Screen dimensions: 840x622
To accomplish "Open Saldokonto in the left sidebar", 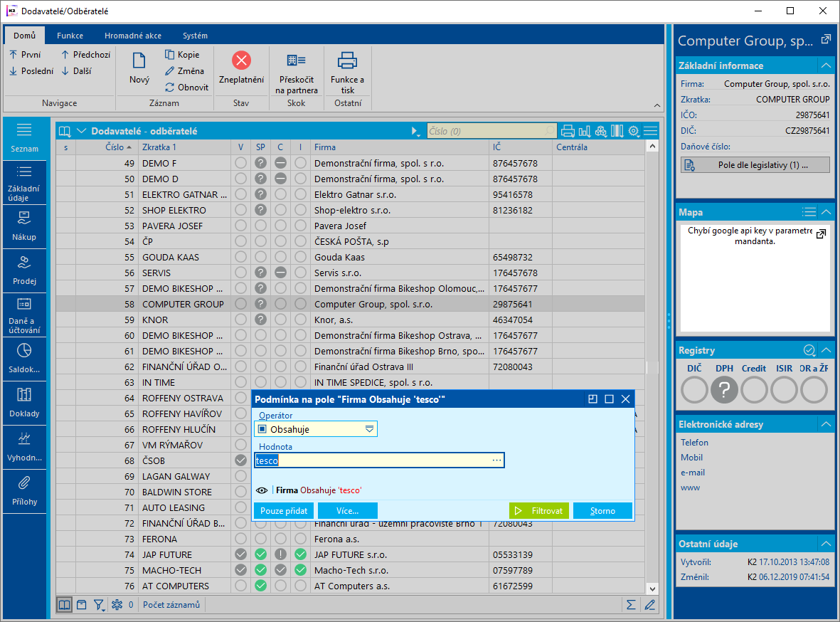I will (x=24, y=358).
